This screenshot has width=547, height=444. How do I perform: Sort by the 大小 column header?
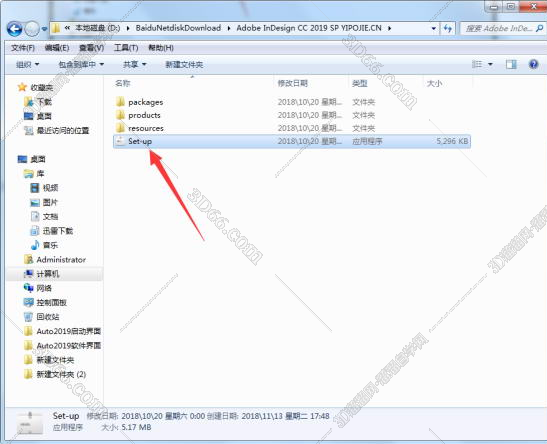coord(434,83)
